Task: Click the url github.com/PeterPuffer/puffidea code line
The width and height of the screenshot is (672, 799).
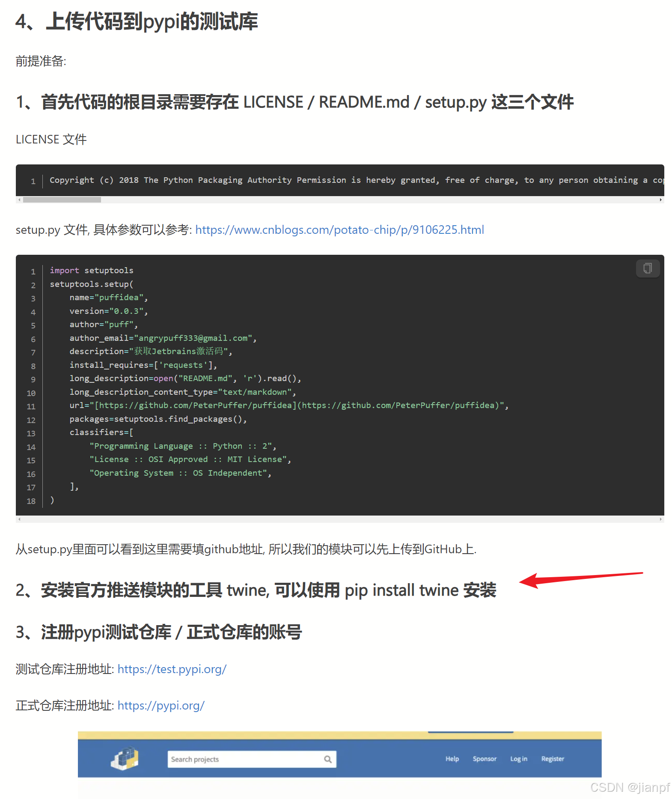Action: pos(289,405)
